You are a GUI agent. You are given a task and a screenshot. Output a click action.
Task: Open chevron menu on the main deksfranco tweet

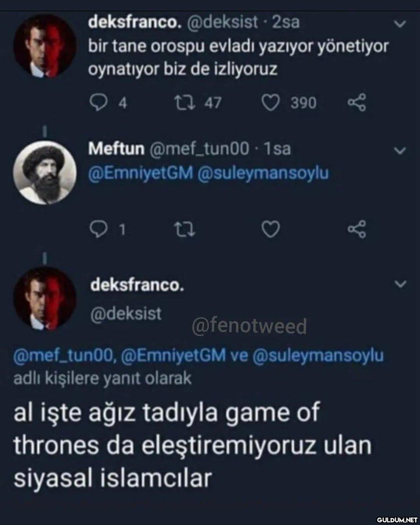click(399, 284)
